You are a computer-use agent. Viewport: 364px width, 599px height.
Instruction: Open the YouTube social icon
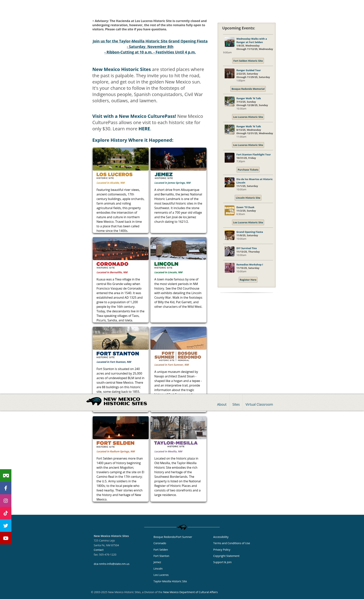pyautogui.click(x=5, y=538)
